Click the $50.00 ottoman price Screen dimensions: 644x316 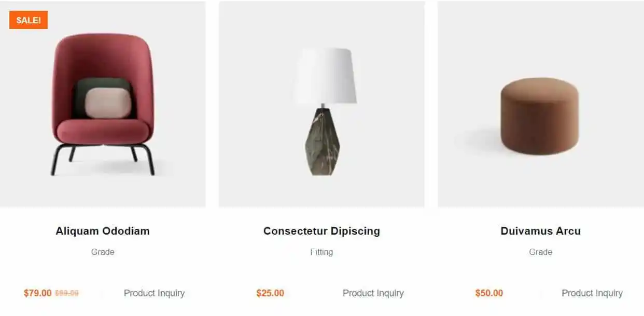[489, 293]
